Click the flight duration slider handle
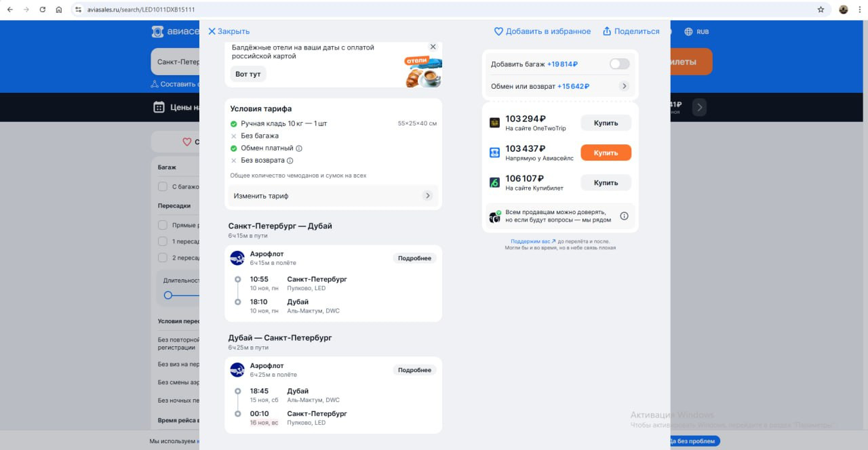This screenshot has width=868, height=450. coord(168,295)
